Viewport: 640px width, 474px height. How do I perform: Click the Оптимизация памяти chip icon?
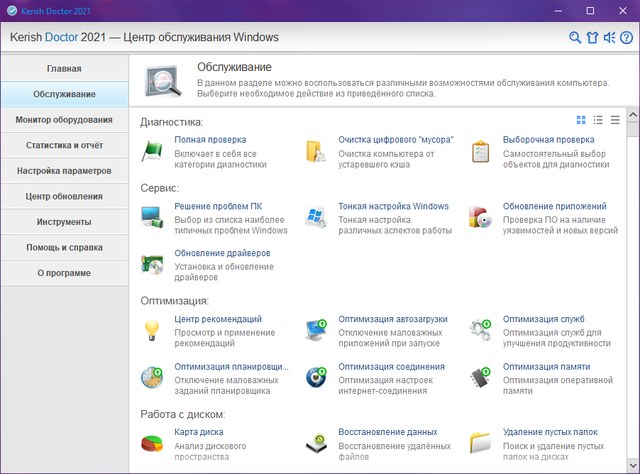481,375
